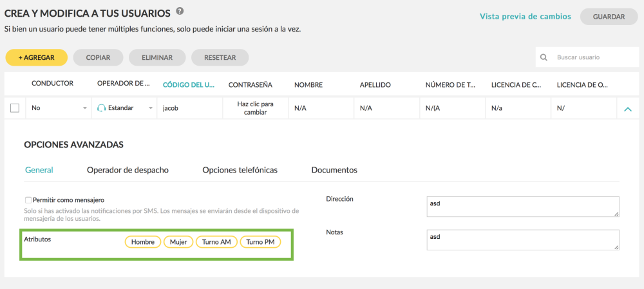The width and height of the screenshot is (644, 289).
Task: Go to the Documentos tab
Action: point(334,170)
